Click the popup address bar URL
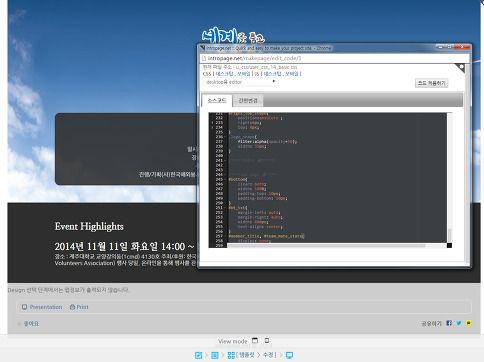This screenshot has height=362, width=484. (x=254, y=58)
